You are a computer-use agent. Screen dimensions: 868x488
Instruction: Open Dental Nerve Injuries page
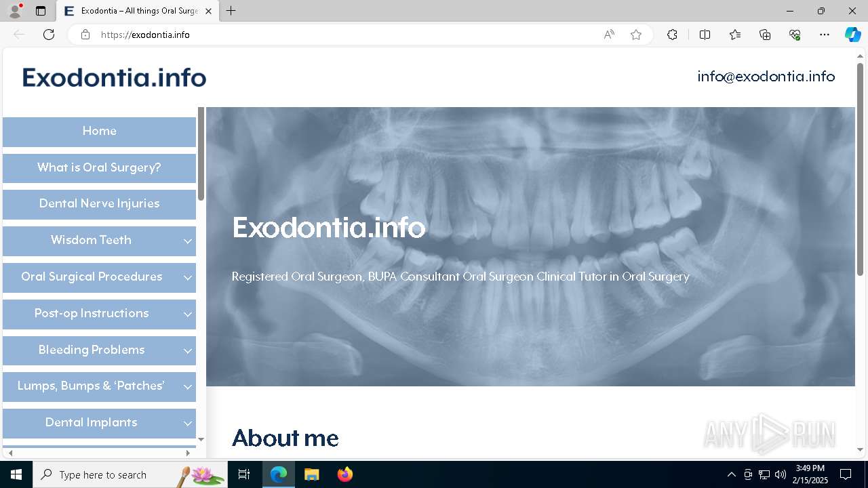tap(99, 204)
